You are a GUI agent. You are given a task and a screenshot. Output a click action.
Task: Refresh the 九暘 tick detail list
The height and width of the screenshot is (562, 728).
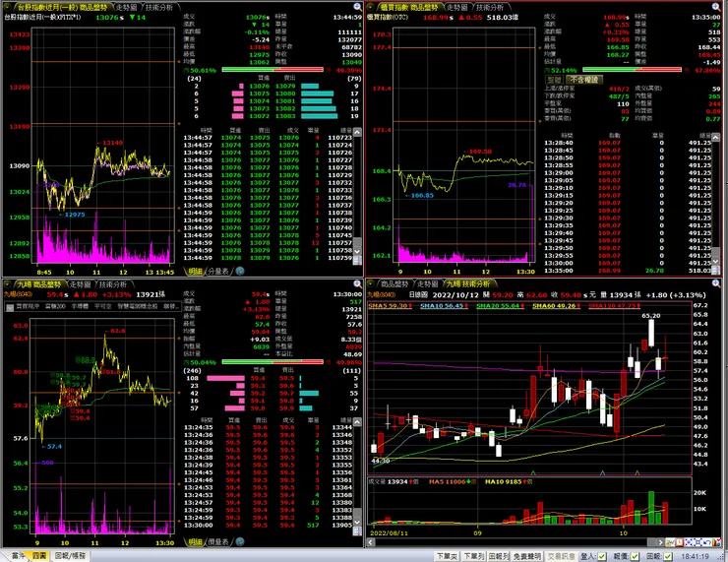coord(240,541)
